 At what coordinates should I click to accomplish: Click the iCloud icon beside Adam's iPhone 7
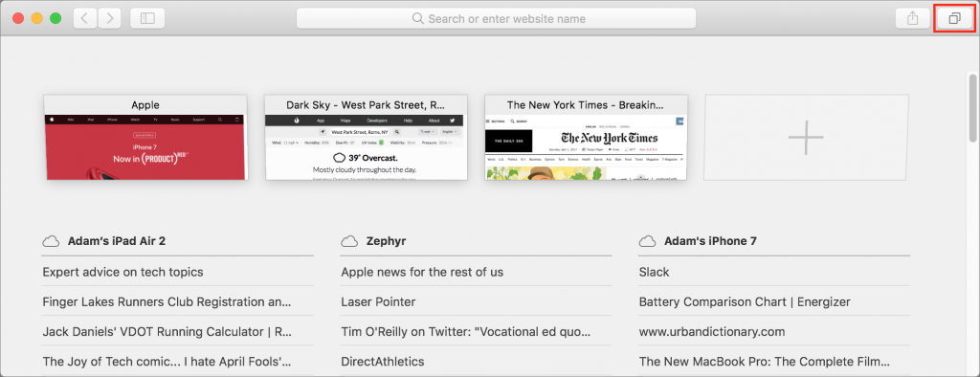[648, 241]
